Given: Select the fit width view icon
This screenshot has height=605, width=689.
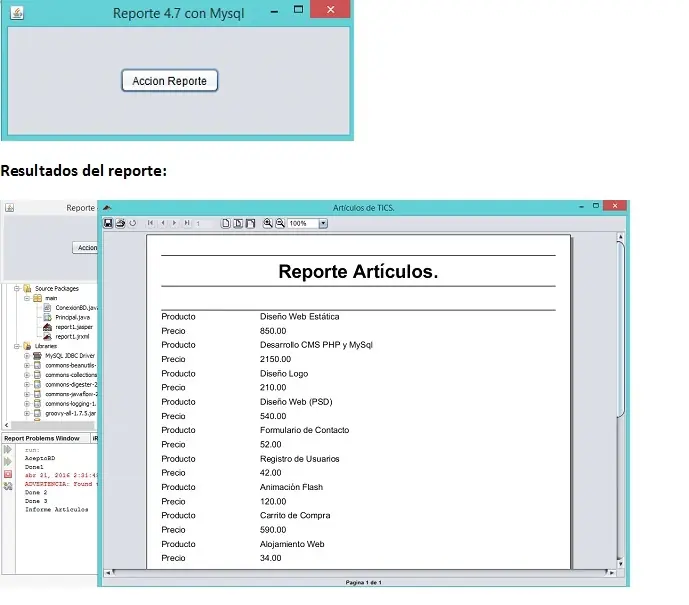Looking at the screenshot, I should pyautogui.click(x=250, y=223).
